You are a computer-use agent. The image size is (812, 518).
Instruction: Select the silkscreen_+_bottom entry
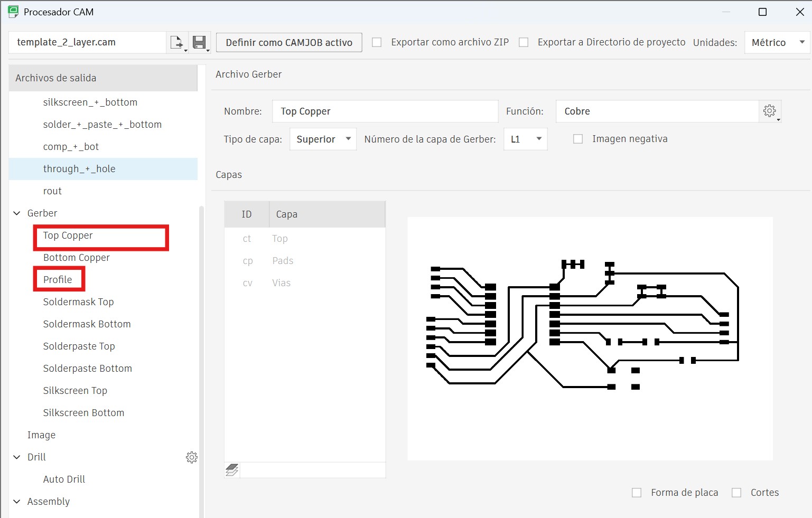click(90, 102)
